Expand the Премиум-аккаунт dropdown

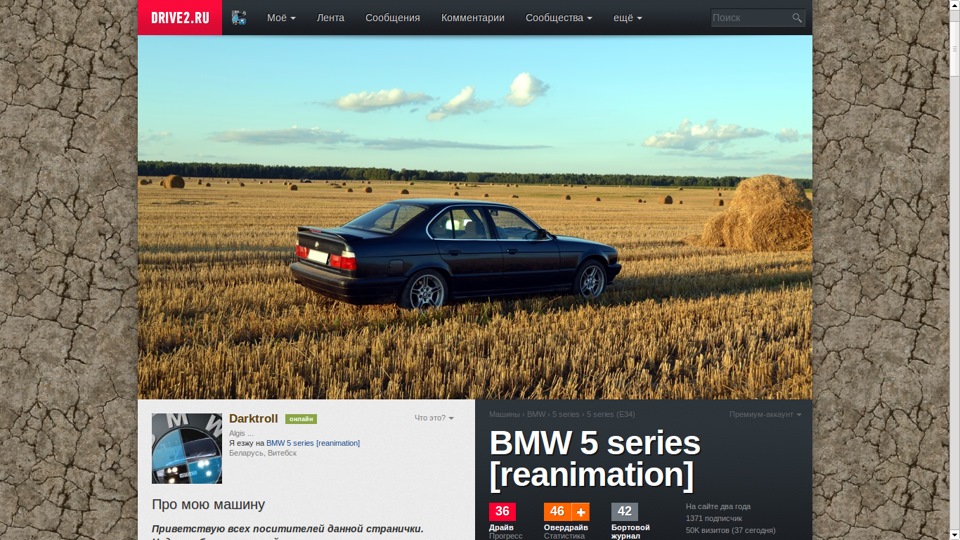pos(765,414)
